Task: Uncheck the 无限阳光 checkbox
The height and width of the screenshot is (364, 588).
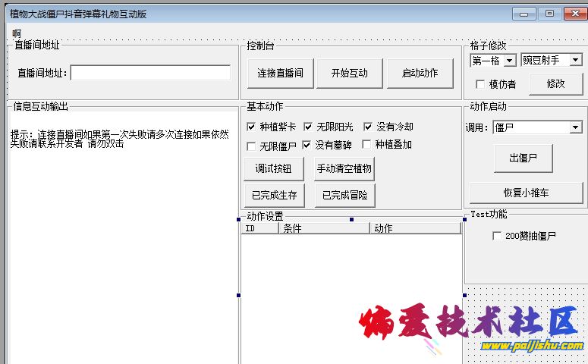Action: pos(309,127)
